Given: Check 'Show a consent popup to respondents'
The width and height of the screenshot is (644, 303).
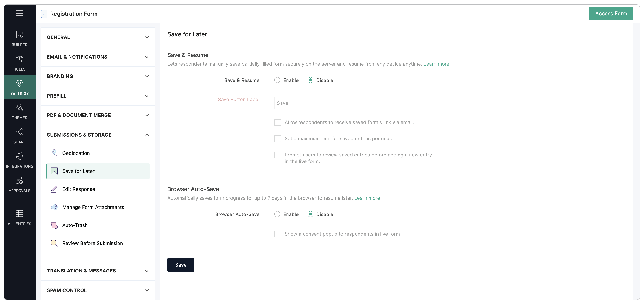Looking at the screenshot, I should 277,234.
